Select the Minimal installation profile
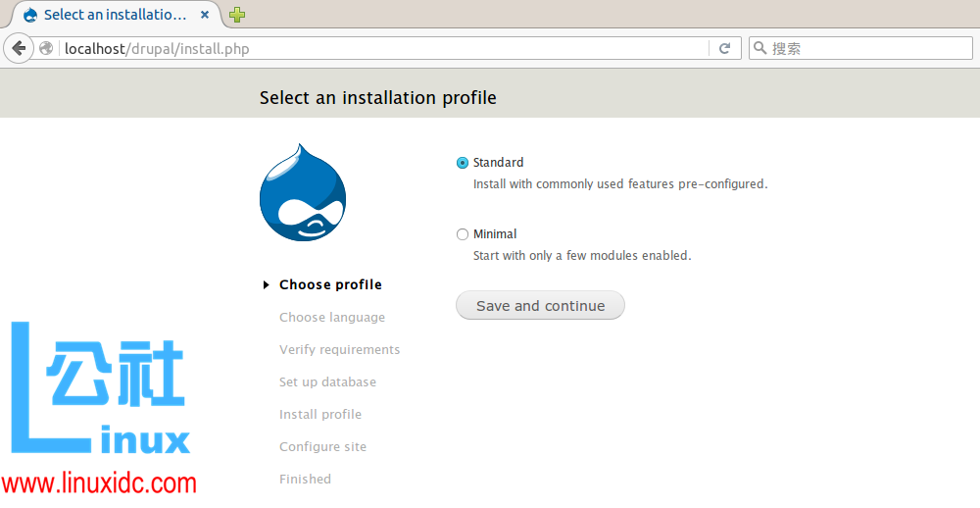This screenshot has height=508, width=980. 463,234
